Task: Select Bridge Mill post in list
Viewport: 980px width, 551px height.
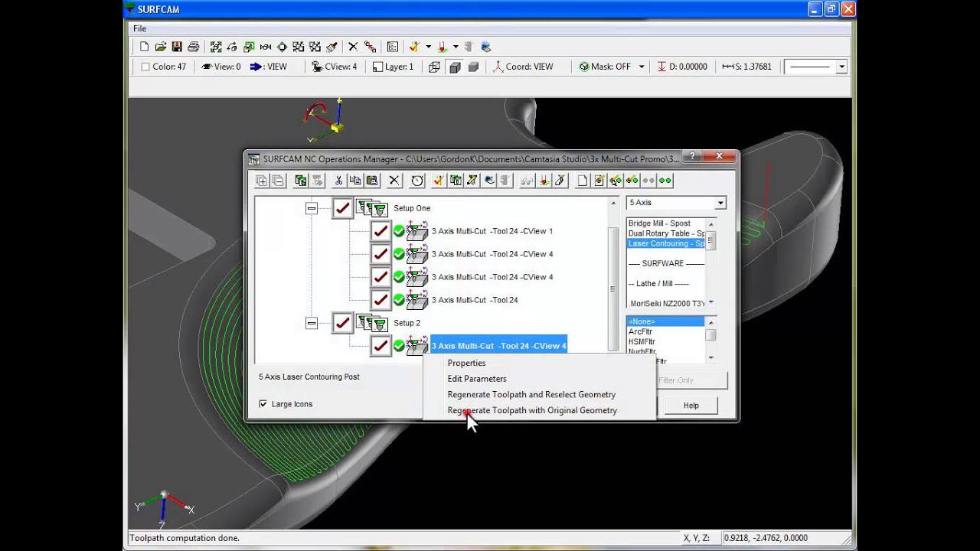Action: 665,223
